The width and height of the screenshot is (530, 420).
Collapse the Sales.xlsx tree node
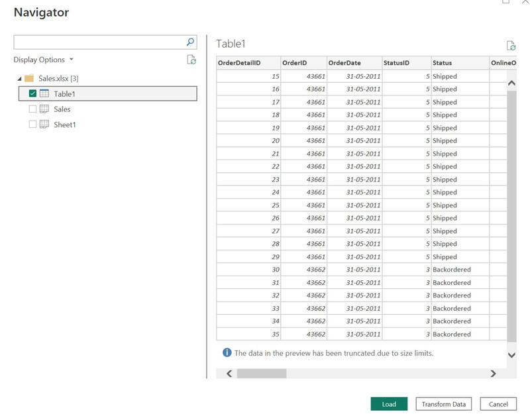pyautogui.click(x=20, y=79)
